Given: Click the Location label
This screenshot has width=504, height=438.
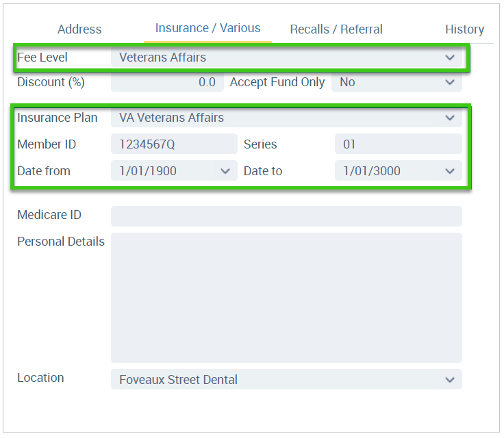Looking at the screenshot, I should tap(40, 378).
